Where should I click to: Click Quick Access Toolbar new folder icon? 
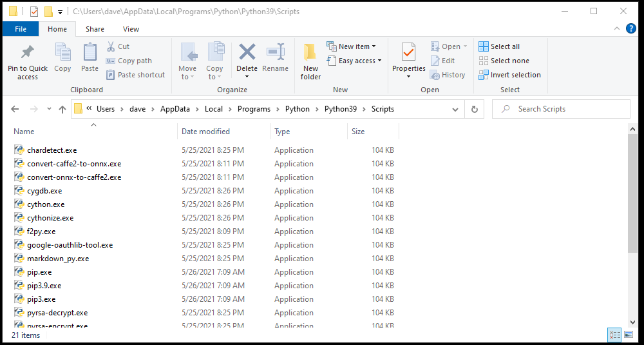coord(48,12)
